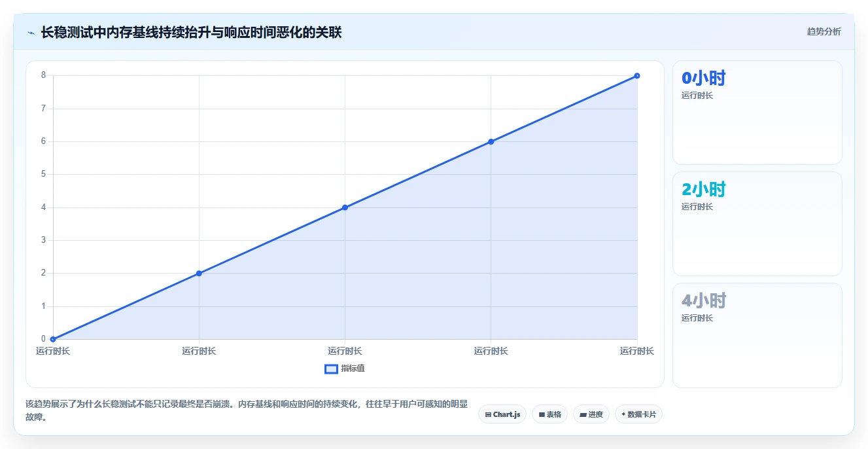
Task: Click the chart data point at value 6
Action: point(491,141)
